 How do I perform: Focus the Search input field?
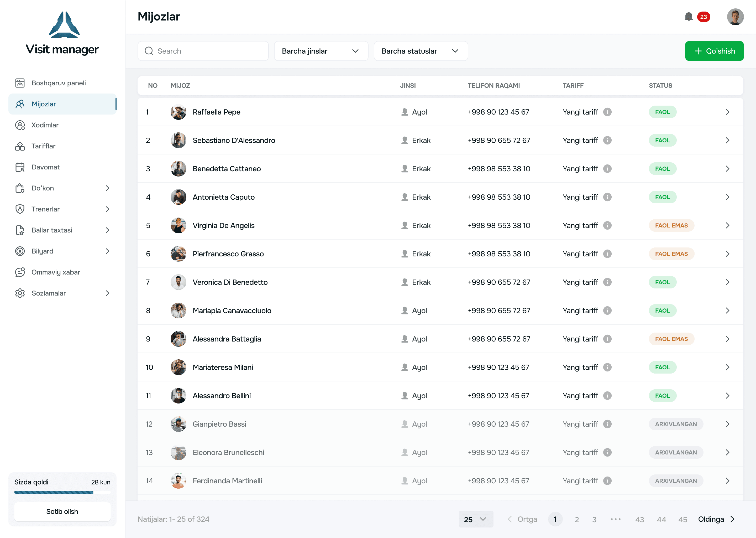click(x=203, y=51)
